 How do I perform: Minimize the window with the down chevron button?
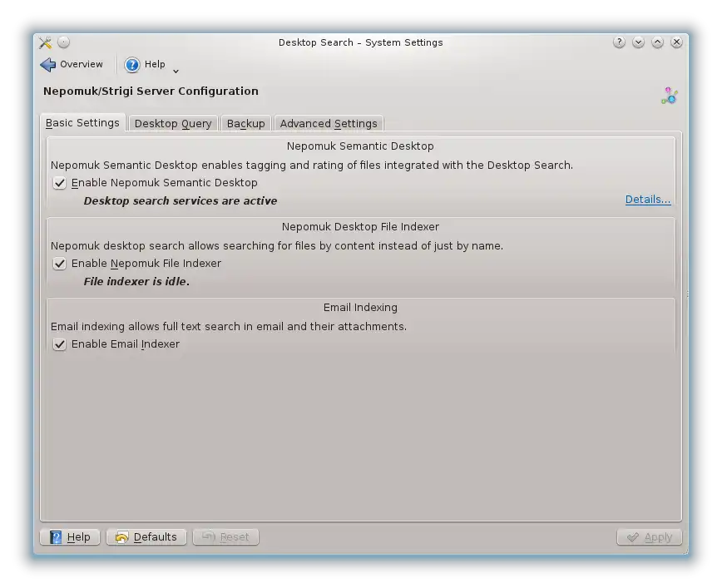[x=638, y=42]
